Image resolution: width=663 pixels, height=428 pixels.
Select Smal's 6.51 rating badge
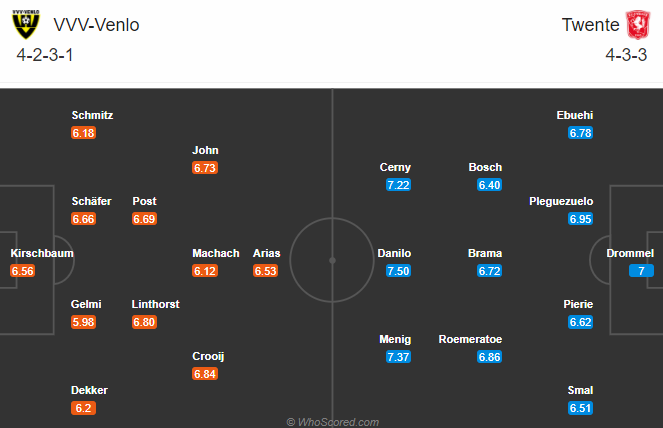580,407
